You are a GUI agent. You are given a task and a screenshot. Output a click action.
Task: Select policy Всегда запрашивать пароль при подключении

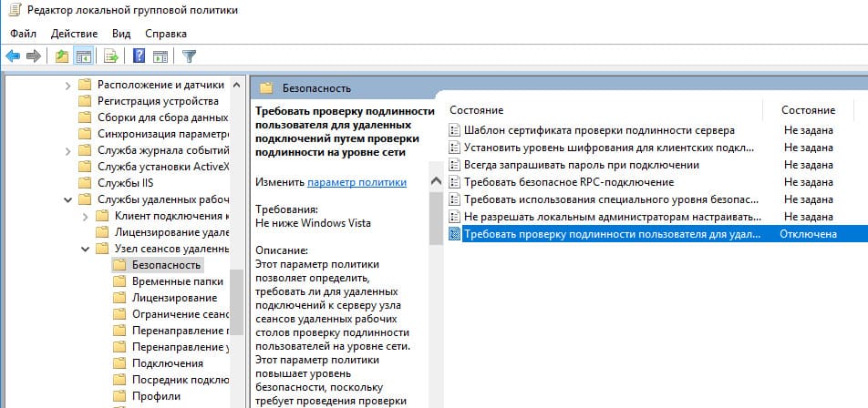(582, 165)
